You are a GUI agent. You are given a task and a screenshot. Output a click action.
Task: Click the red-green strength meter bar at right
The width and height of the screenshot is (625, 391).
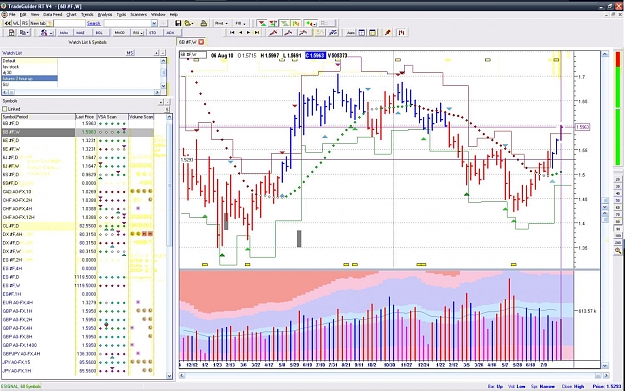pyautogui.click(x=618, y=108)
